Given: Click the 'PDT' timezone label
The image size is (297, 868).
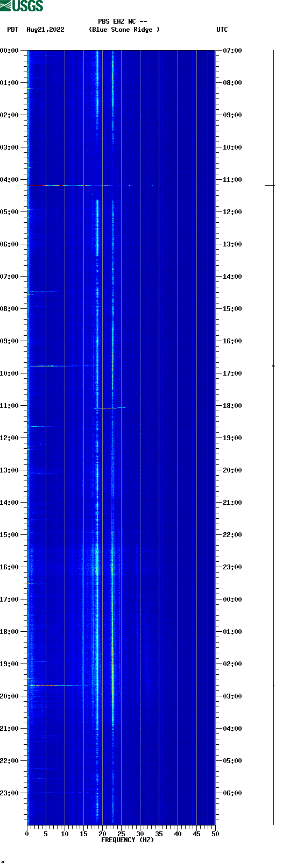Looking at the screenshot, I should coord(13,30).
